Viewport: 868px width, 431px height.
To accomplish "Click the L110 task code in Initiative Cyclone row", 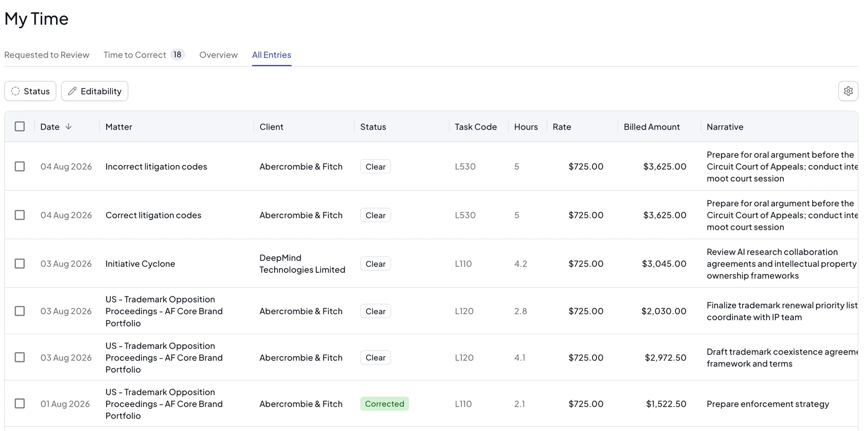I will coord(463,264).
